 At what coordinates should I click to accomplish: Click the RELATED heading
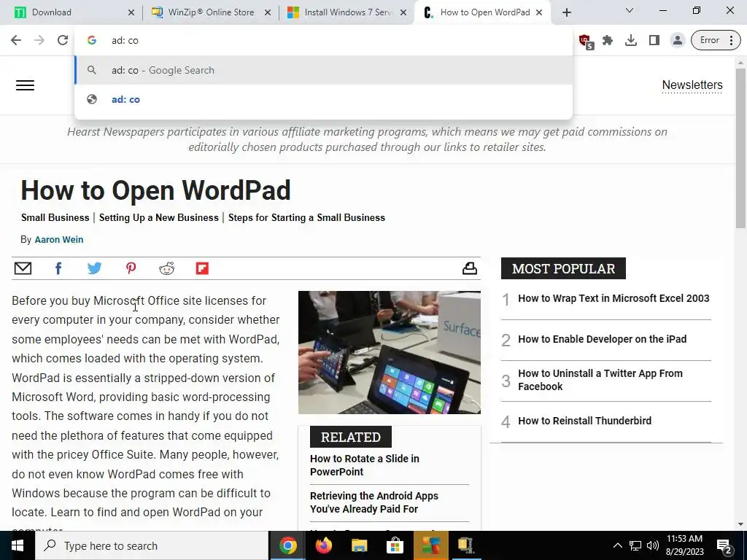[x=351, y=437]
